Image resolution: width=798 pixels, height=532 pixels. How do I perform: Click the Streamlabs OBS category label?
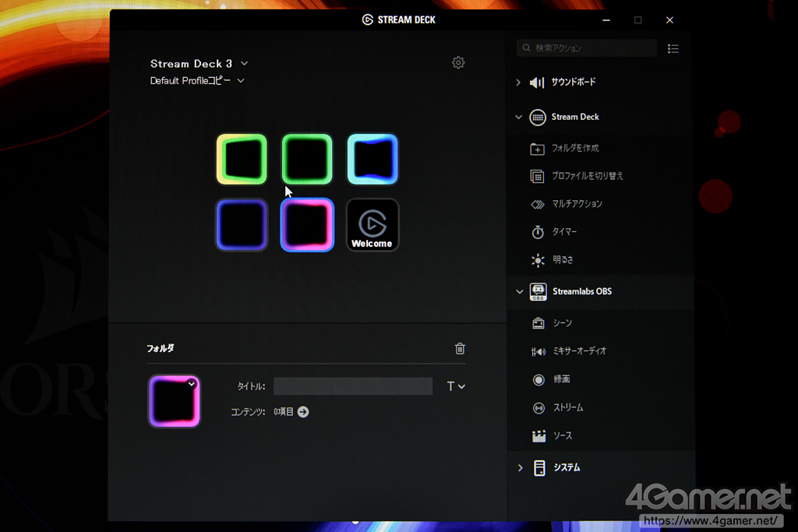581,291
